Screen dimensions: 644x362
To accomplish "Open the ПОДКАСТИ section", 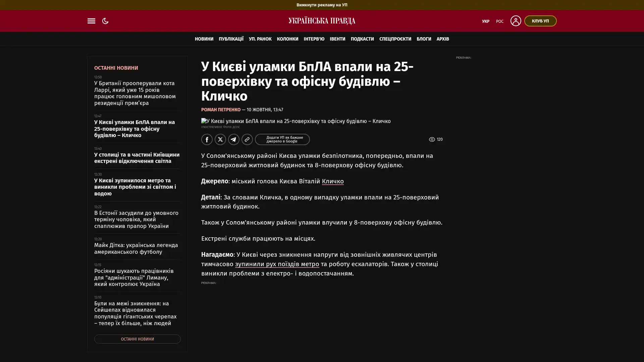I will pos(362,39).
